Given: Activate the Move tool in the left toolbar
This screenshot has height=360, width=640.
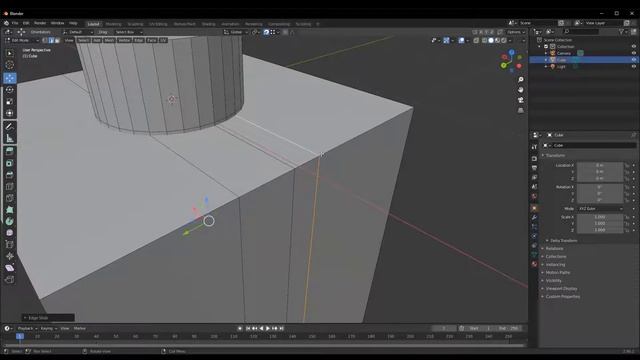Looking at the screenshot, I should [9, 78].
